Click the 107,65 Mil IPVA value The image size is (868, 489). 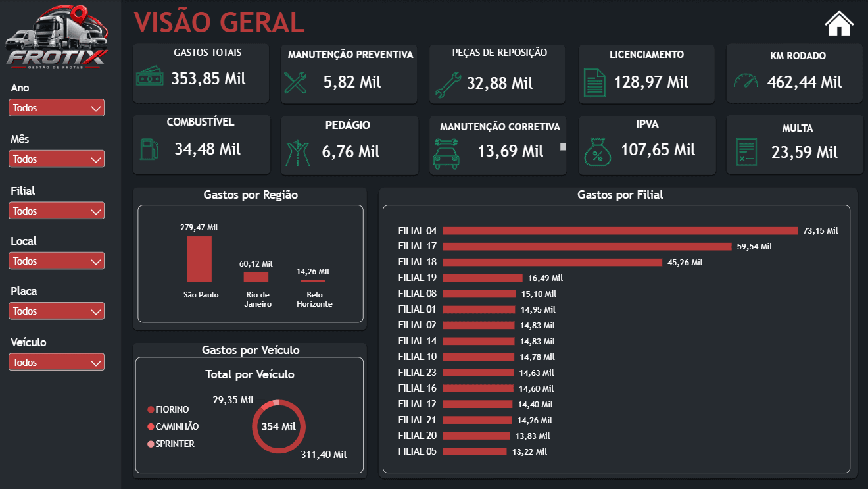(658, 150)
